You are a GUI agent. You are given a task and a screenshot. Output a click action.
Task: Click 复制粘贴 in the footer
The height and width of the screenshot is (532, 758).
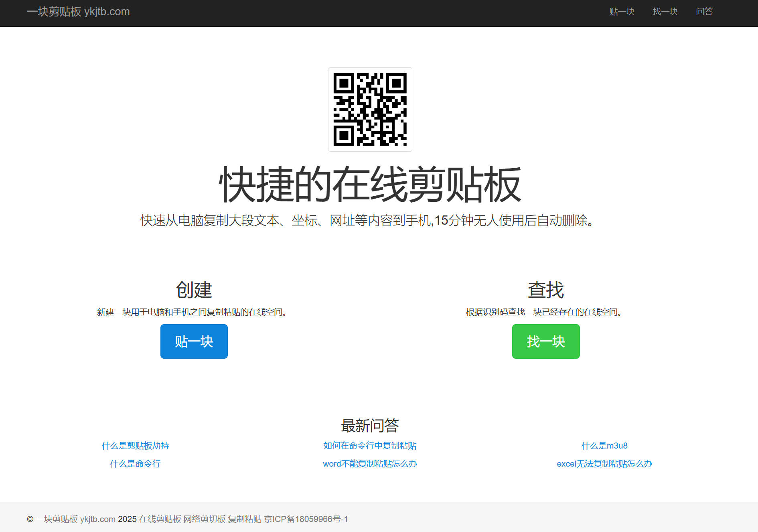(245, 519)
